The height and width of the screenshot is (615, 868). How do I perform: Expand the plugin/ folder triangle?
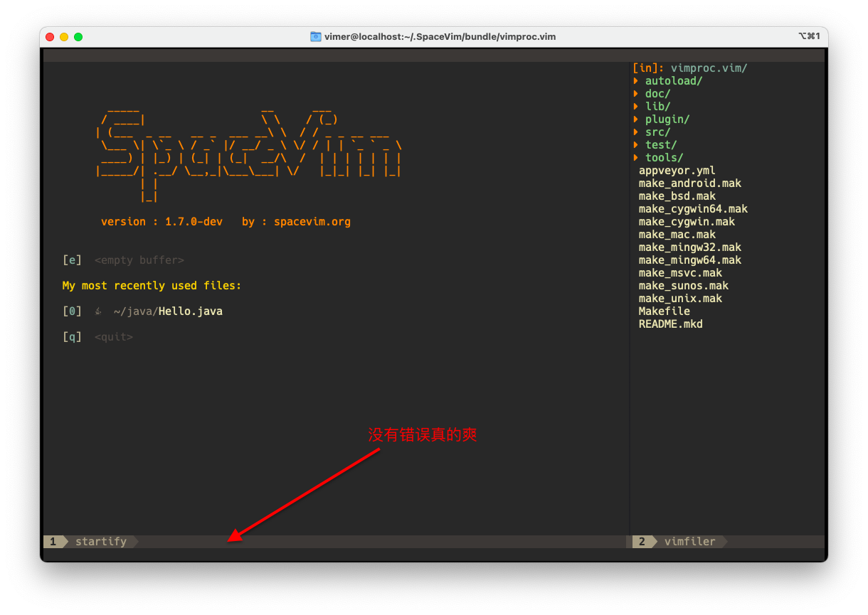point(635,119)
